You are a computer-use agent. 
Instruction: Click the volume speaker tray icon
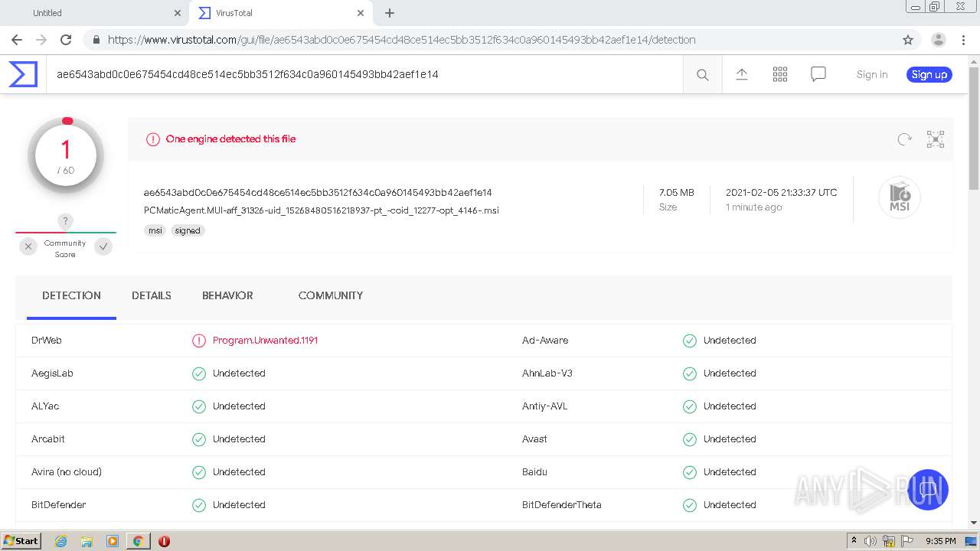pyautogui.click(x=871, y=541)
